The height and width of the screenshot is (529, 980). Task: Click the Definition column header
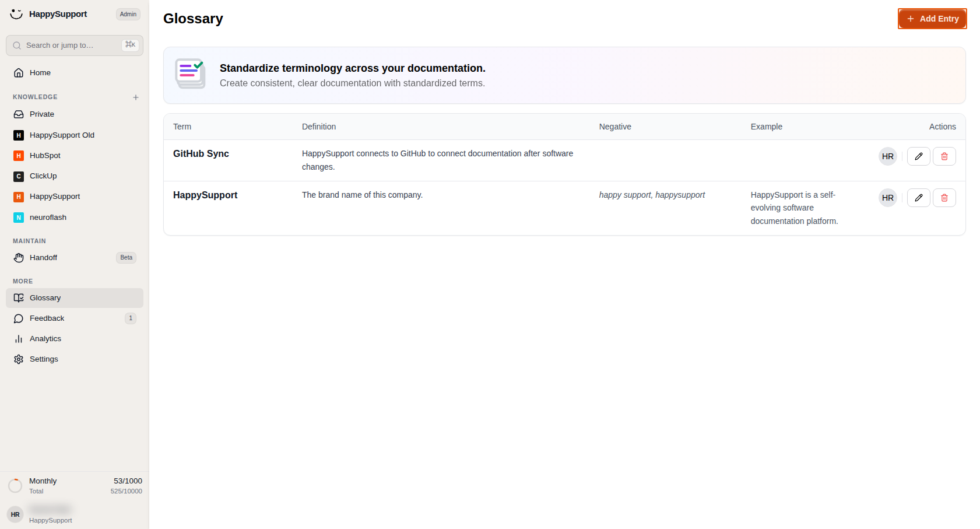pyautogui.click(x=319, y=127)
